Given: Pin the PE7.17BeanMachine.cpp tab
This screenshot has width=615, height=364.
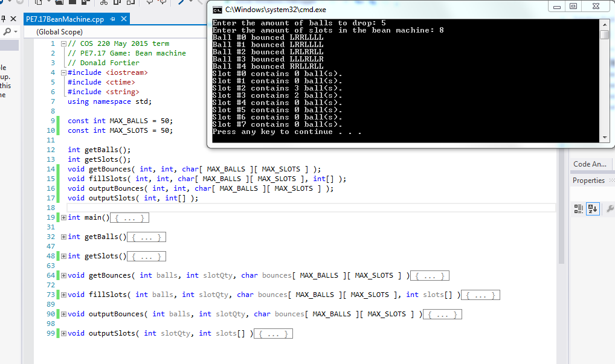Looking at the screenshot, I should pos(112,19).
